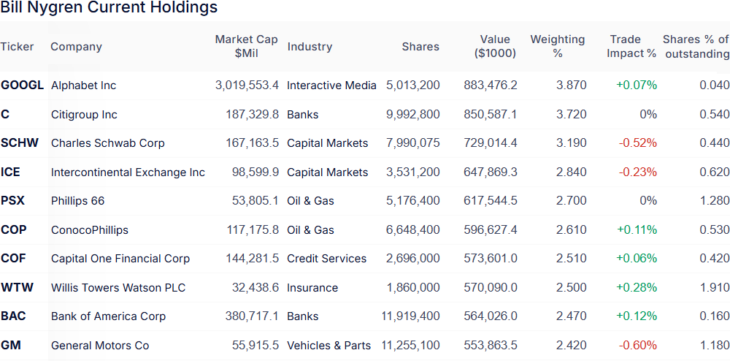Open the ConocoPhillips company page
The width and height of the screenshot is (730, 361).
89,230
